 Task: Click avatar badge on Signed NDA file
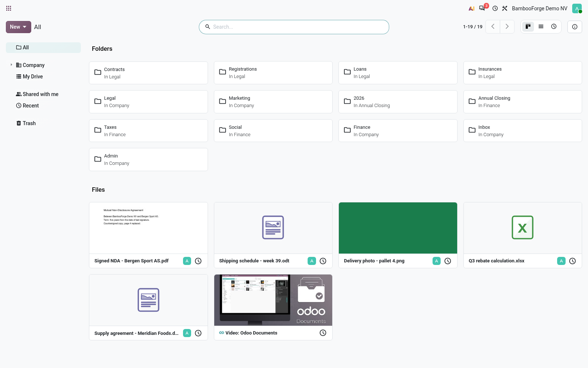point(187,261)
